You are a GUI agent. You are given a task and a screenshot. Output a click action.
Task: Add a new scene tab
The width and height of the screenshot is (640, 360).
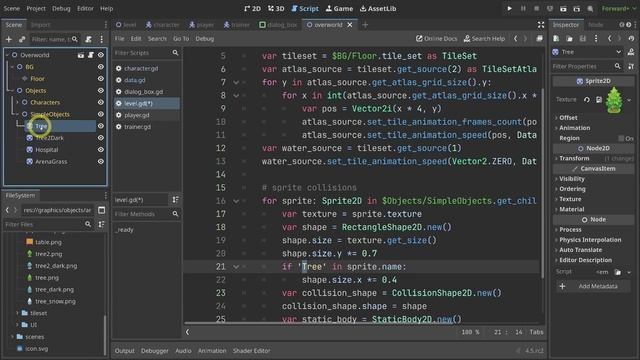coord(365,25)
